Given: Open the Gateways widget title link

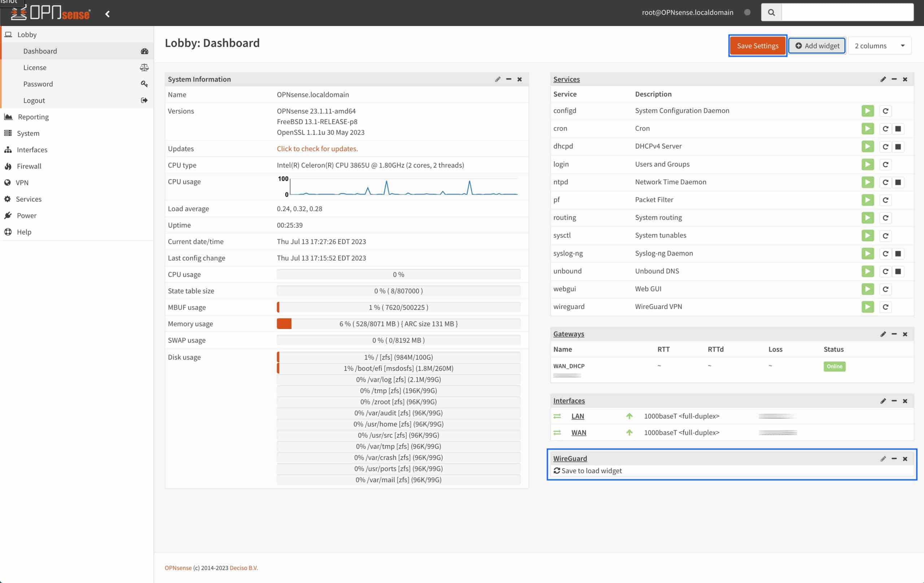Looking at the screenshot, I should [569, 334].
